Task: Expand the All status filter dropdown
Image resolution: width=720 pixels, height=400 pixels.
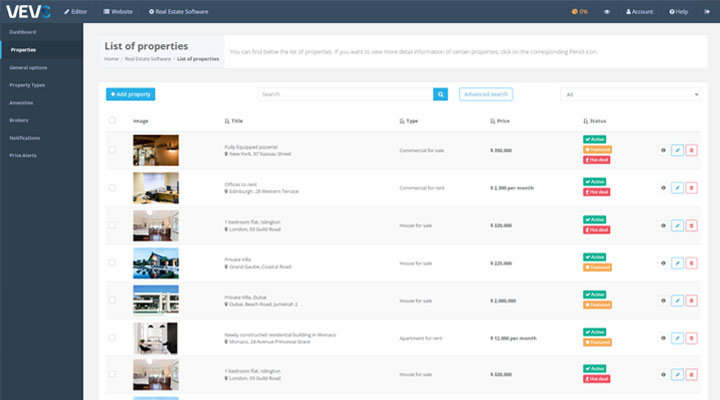Action: [x=630, y=95]
